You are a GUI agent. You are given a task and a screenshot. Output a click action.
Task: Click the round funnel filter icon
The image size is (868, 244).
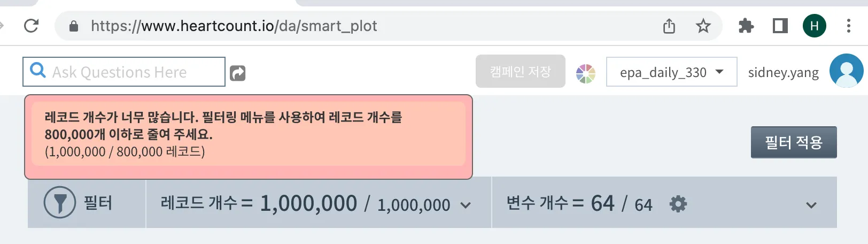coord(59,203)
